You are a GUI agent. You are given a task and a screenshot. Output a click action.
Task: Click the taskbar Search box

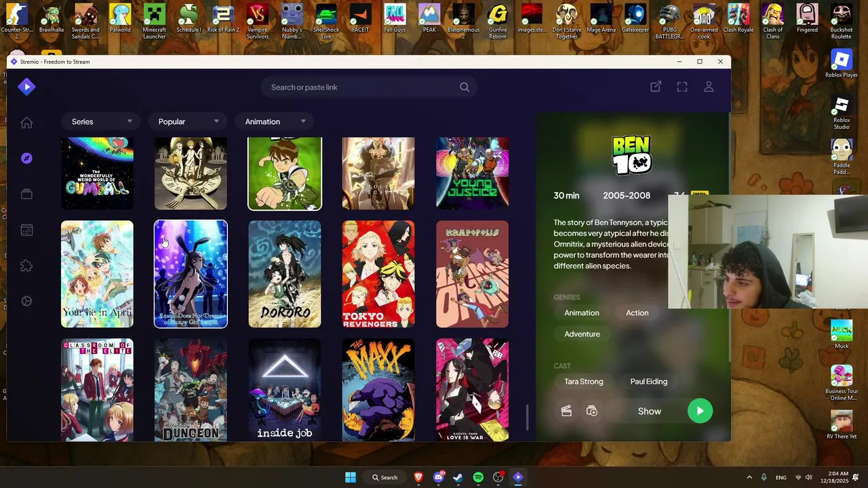pos(384,477)
